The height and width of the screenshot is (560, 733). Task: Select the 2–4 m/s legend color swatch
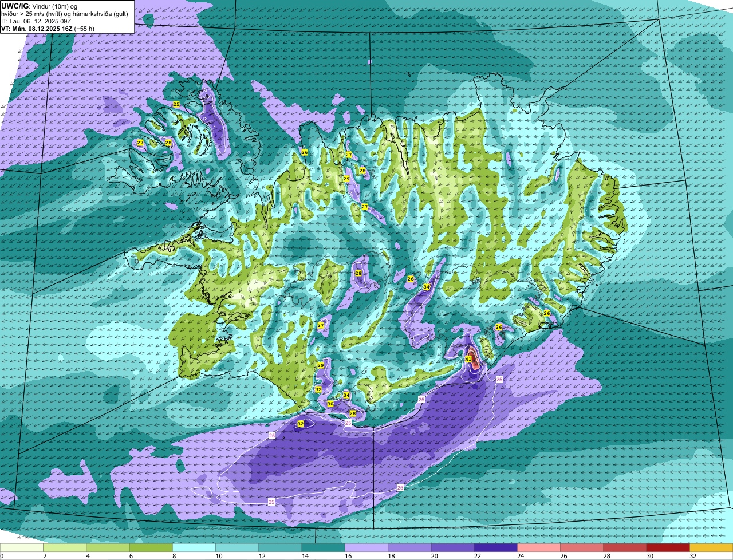(x=65, y=548)
